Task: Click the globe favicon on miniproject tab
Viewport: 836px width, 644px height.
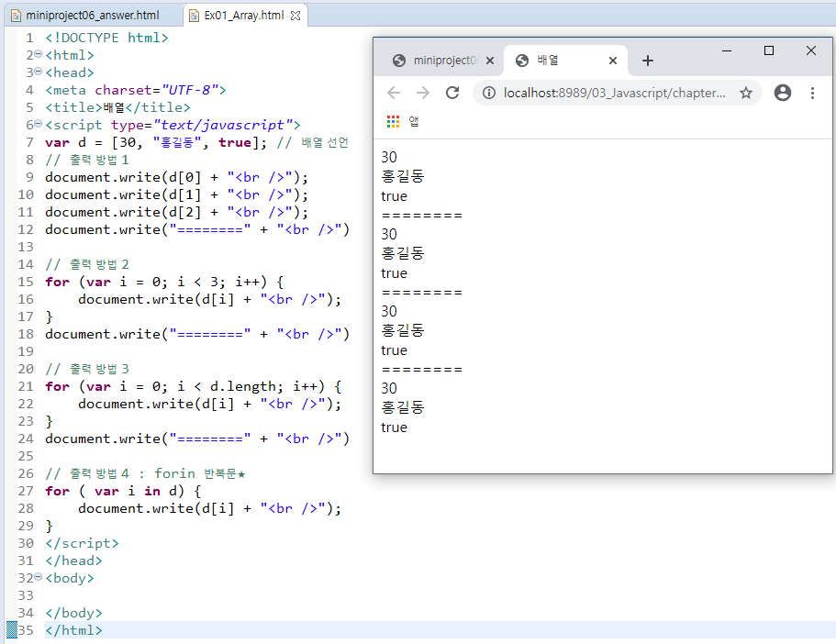Action: click(399, 61)
